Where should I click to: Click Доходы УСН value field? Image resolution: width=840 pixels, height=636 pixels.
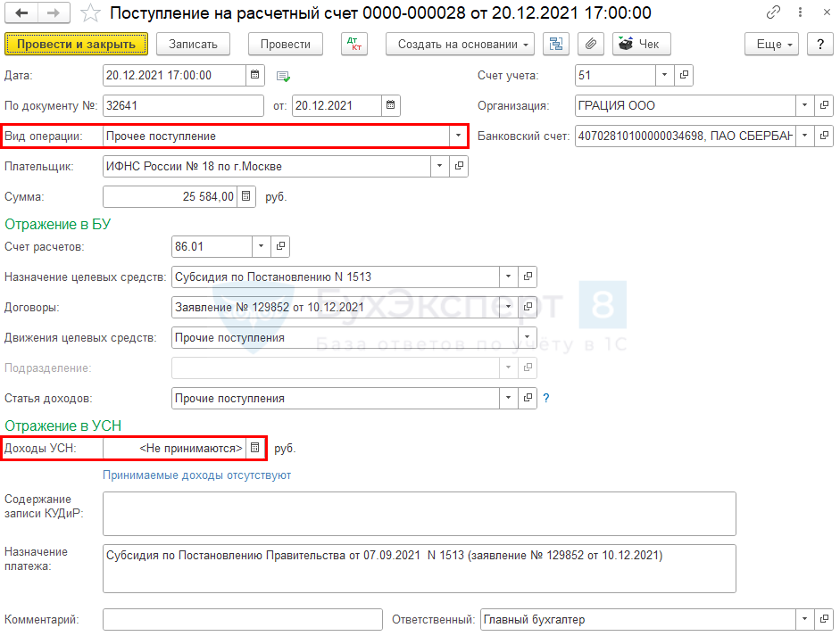point(175,448)
